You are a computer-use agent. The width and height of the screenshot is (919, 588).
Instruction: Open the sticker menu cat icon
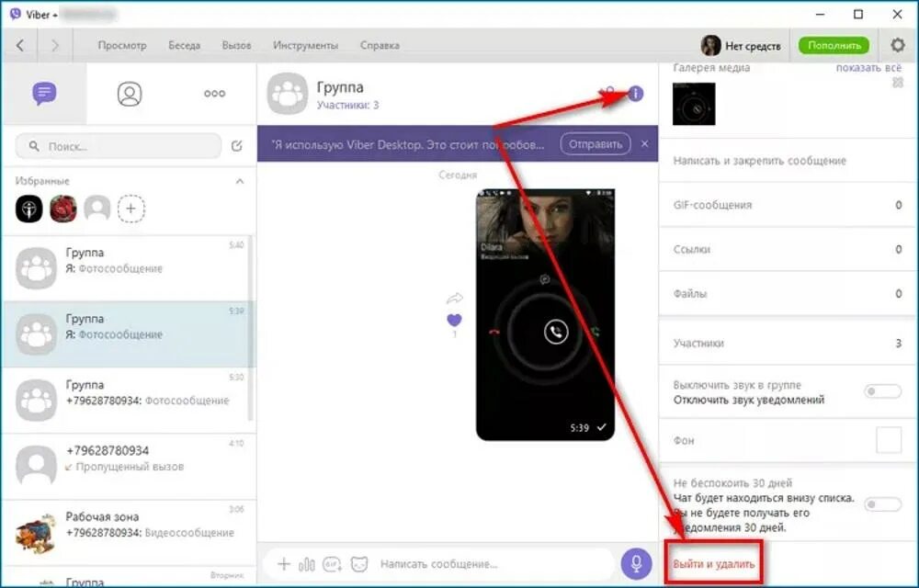tap(359, 564)
